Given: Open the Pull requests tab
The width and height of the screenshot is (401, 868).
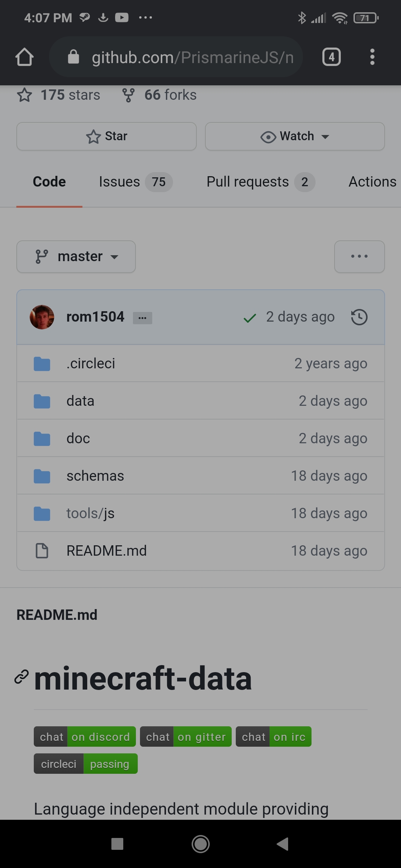Looking at the screenshot, I should 248,182.
